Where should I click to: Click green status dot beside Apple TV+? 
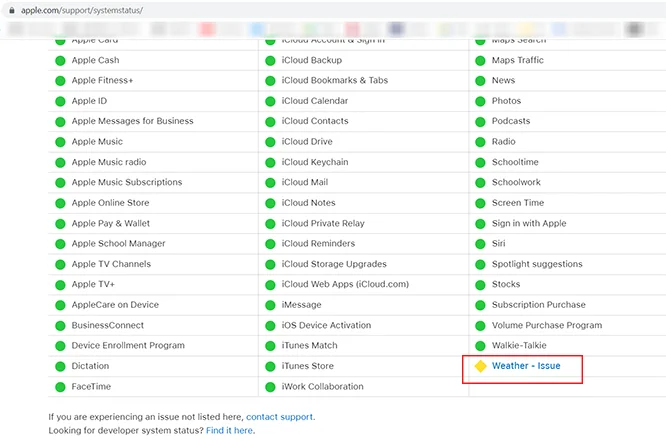click(x=60, y=285)
